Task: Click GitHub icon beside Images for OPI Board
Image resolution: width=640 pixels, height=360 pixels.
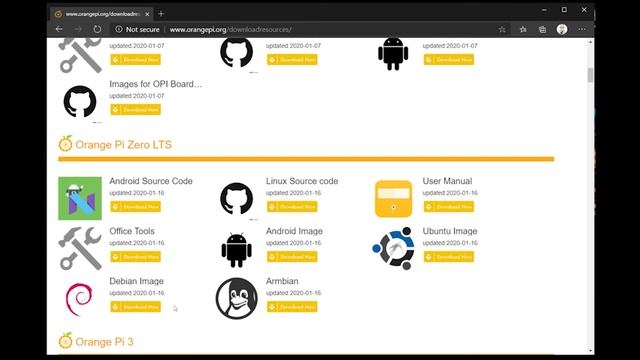Action: click(80, 102)
